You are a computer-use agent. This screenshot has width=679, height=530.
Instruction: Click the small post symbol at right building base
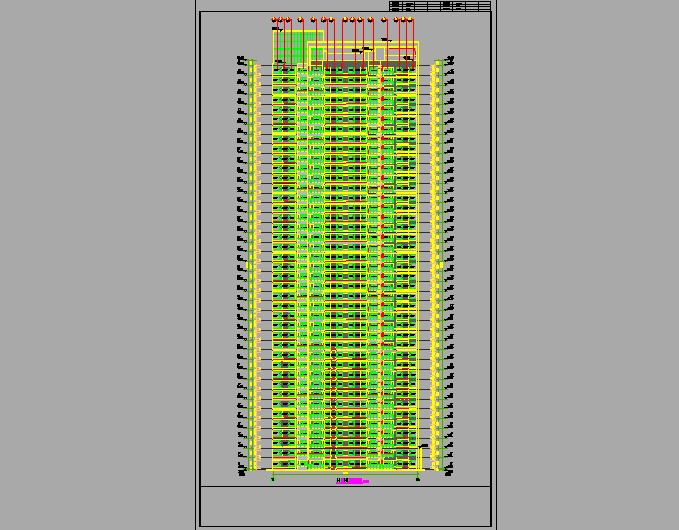(422, 456)
